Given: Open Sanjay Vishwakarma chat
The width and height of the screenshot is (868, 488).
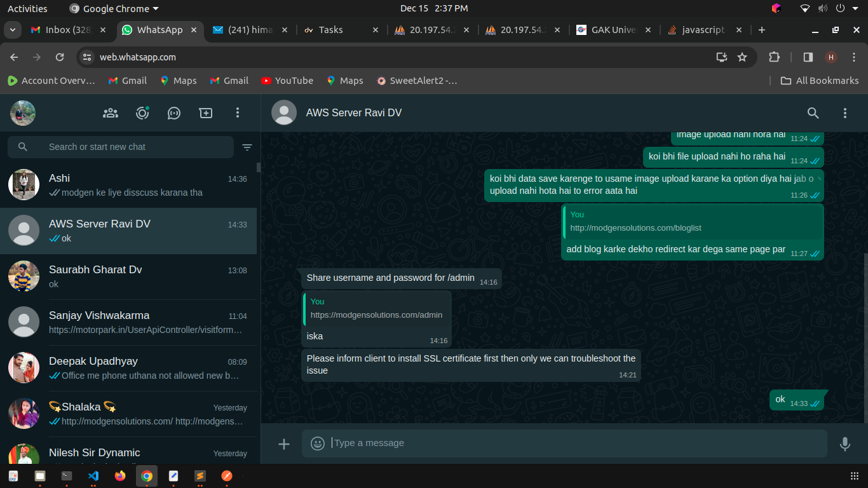Looking at the screenshot, I should (128, 323).
